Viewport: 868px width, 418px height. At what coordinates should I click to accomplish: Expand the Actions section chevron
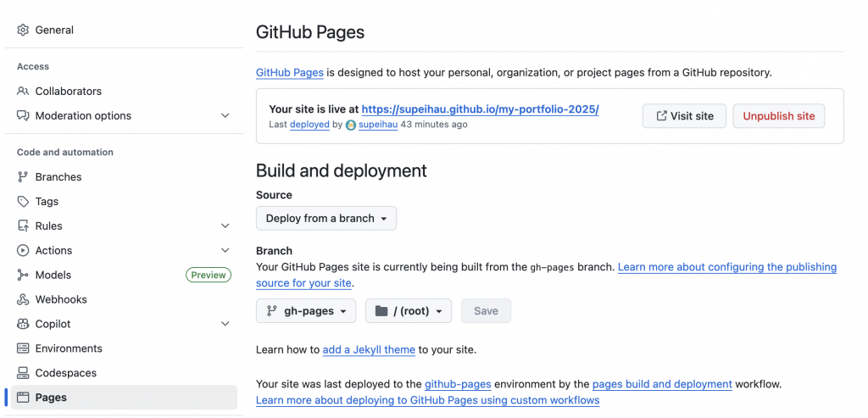(225, 250)
